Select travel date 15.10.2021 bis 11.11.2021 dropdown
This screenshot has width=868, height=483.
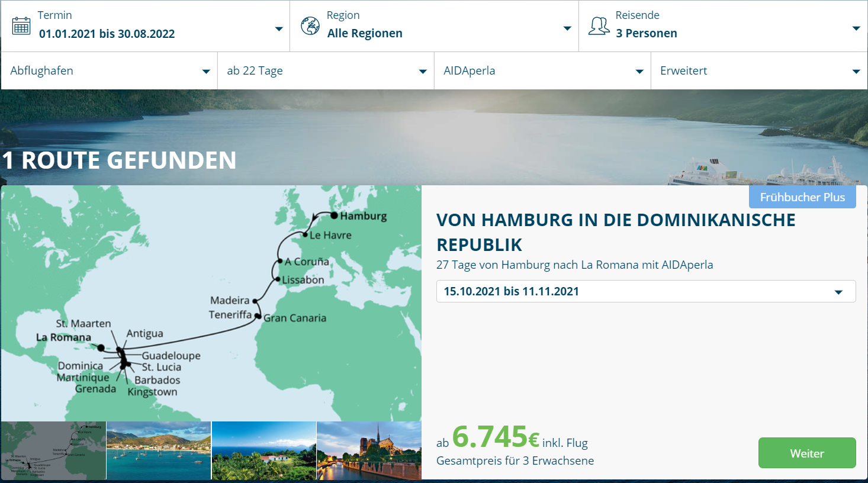645,291
